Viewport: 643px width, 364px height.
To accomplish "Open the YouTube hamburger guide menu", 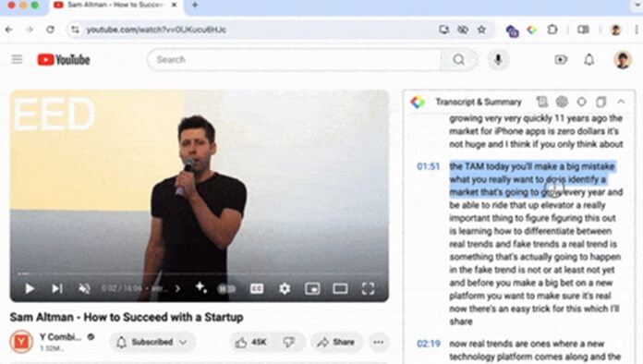I will pos(17,59).
